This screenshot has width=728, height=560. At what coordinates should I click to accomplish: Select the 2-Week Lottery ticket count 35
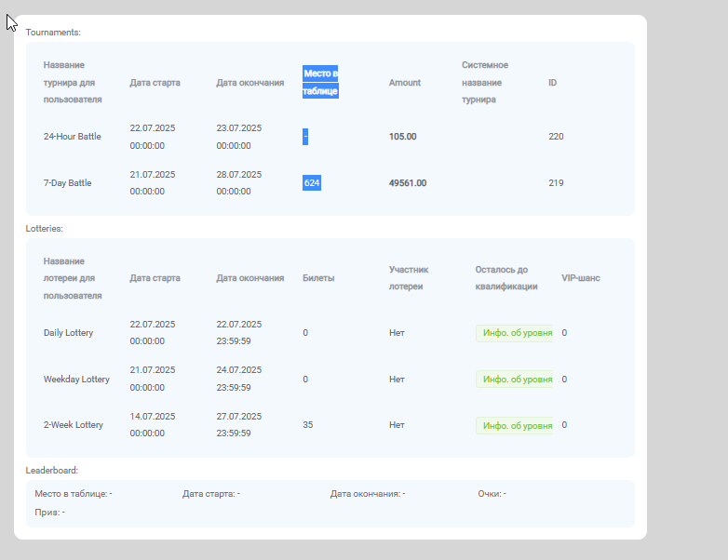(x=308, y=425)
